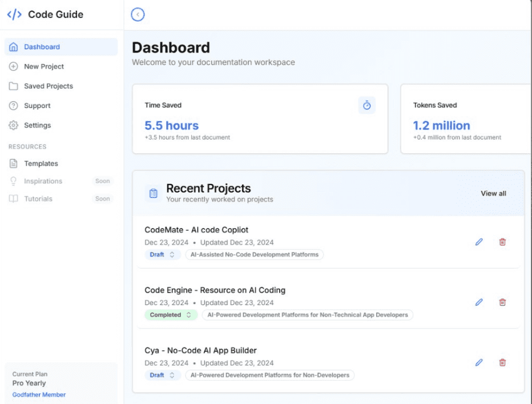Open Templates under Resources
532x404 pixels.
(x=61, y=163)
